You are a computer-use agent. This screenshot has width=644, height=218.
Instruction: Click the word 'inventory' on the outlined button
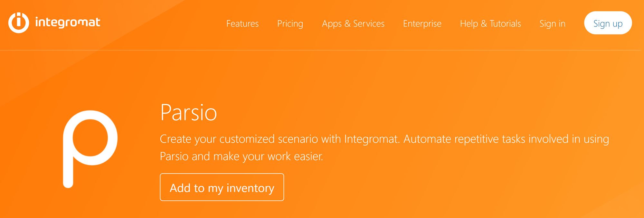point(251,188)
